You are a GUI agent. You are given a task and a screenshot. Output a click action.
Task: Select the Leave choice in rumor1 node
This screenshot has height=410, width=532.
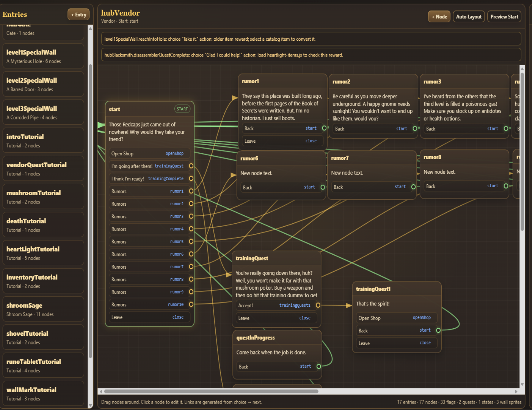coord(282,141)
